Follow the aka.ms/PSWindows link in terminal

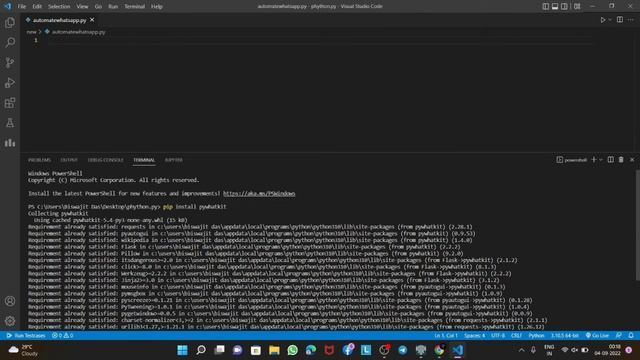coord(259,193)
